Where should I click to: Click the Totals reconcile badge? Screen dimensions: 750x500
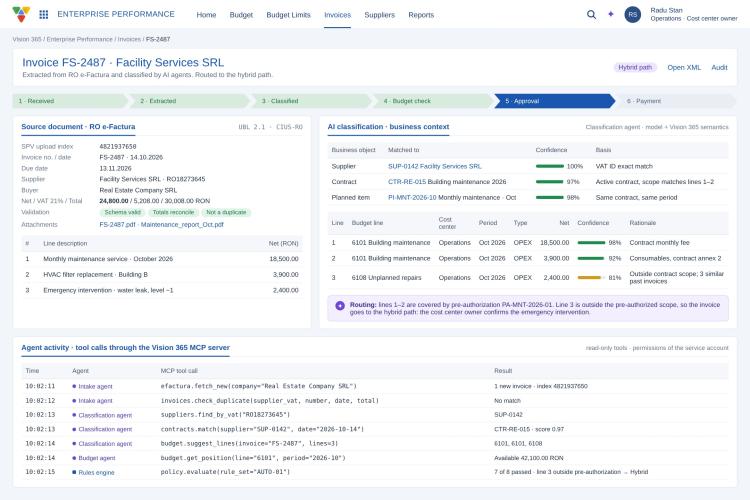173,212
